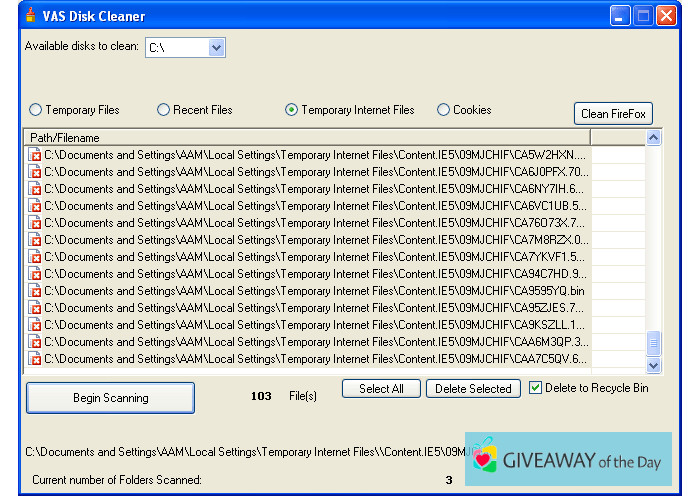The height and width of the screenshot is (496, 700).
Task: Click the Path/Filename column header
Action: coord(306,138)
